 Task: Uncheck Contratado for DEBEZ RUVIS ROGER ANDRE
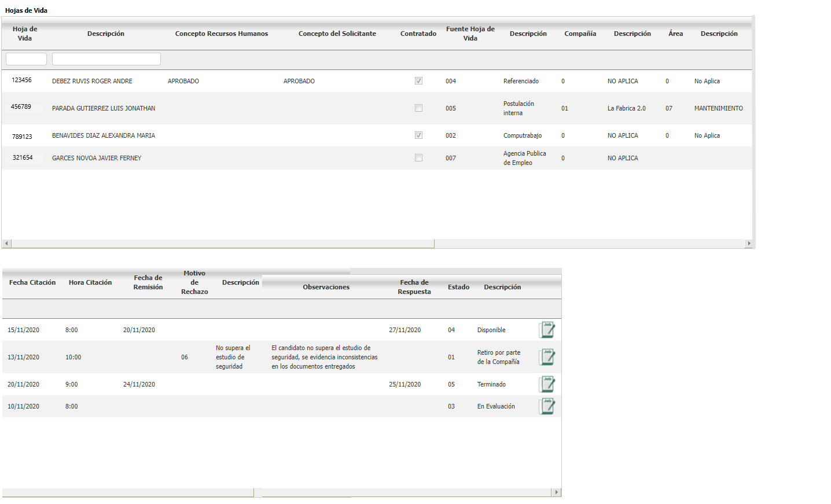point(418,81)
